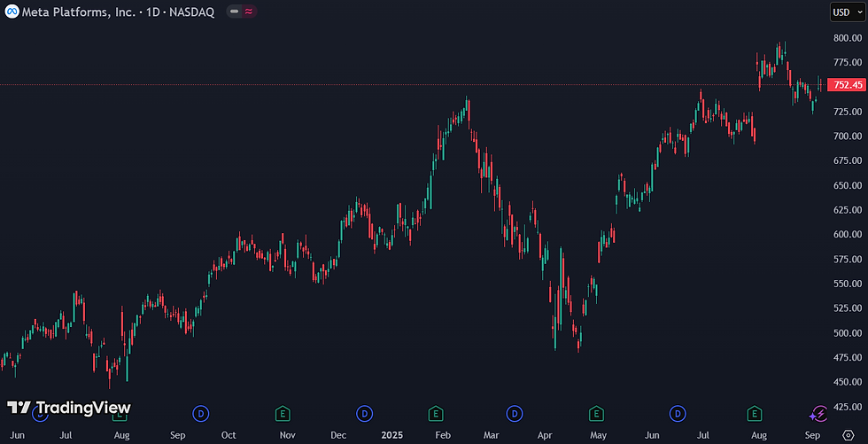Screen dimensions: 868x444
Task: Open the dividend marker near June 2025
Action: click(x=678, y=413)
